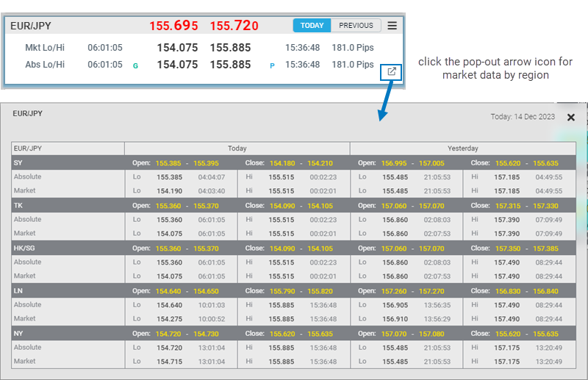Viewport: 588px width, 380px height.
Task: Click the EUR/JPY table header cell
Action: (29, 148)
